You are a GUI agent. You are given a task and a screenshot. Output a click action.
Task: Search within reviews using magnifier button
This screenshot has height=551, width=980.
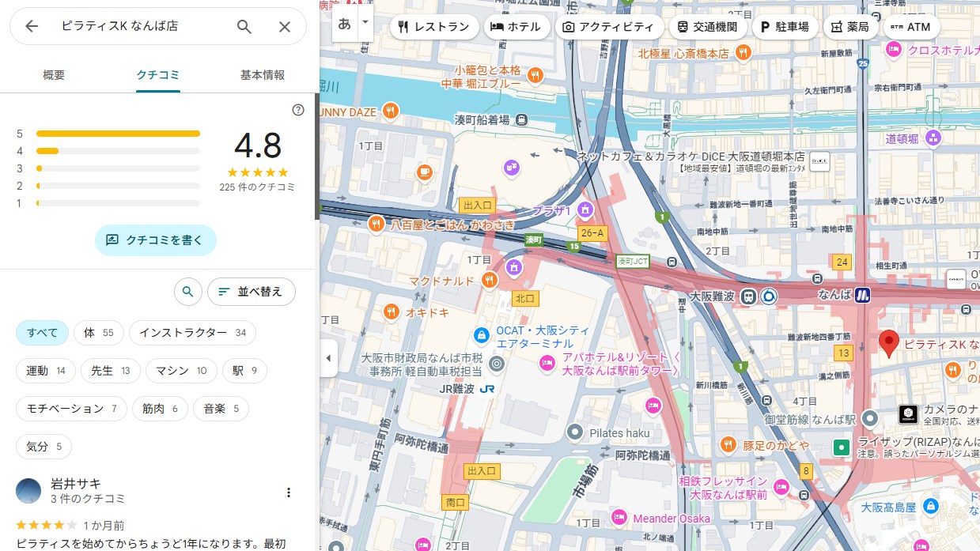187,292
